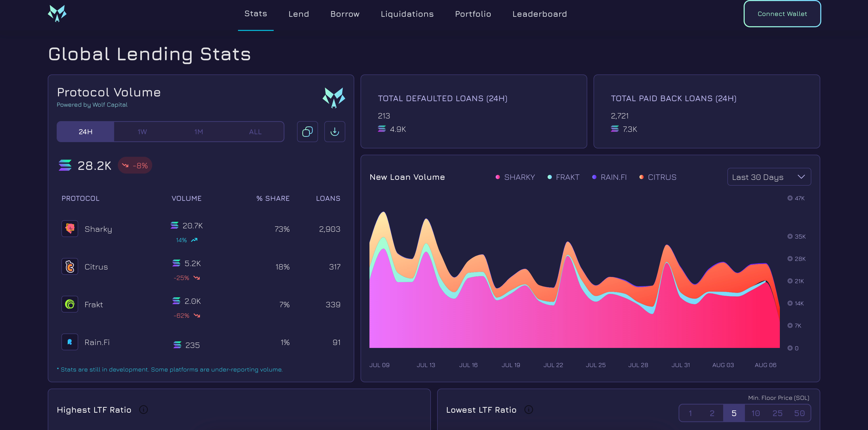Click info icon next to Highest LTF Ratio

(144, 410)
